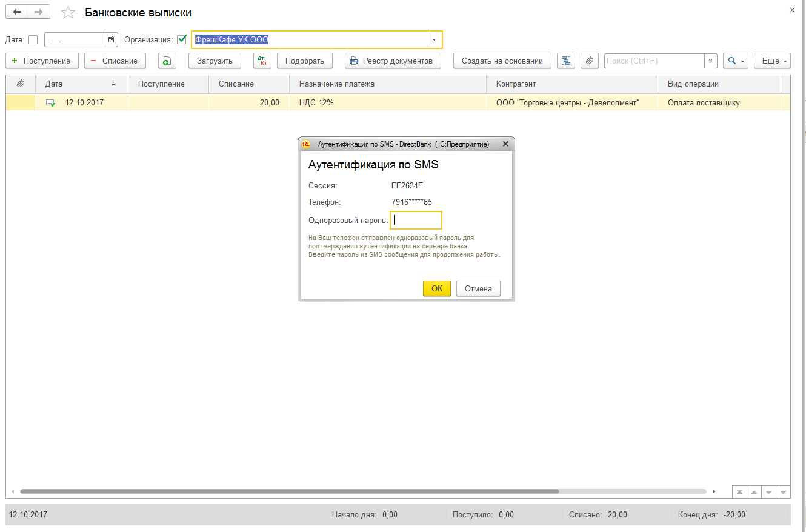806x532 pixels.
Task: Add Банковские выписки to favorites with star
Action: pos(68,13)
